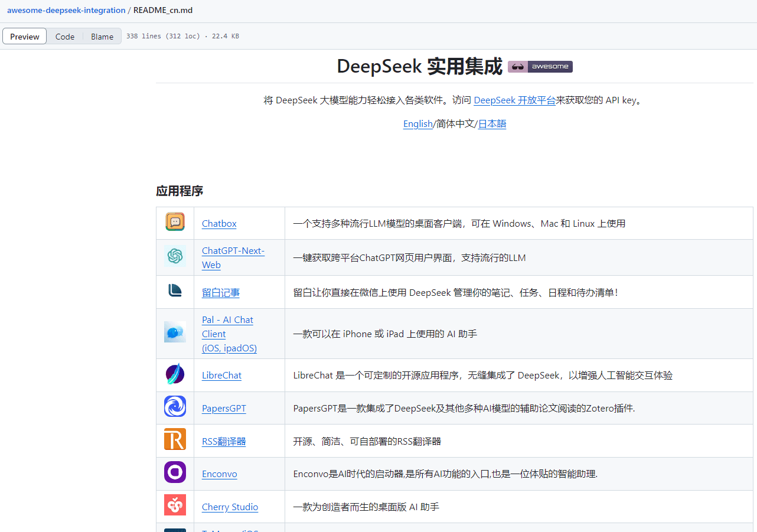Click the ChatGPT-Next-Web description 一键获取跨平台 text
This screenshot has height=532, width=757.
[x=409, y=258]
